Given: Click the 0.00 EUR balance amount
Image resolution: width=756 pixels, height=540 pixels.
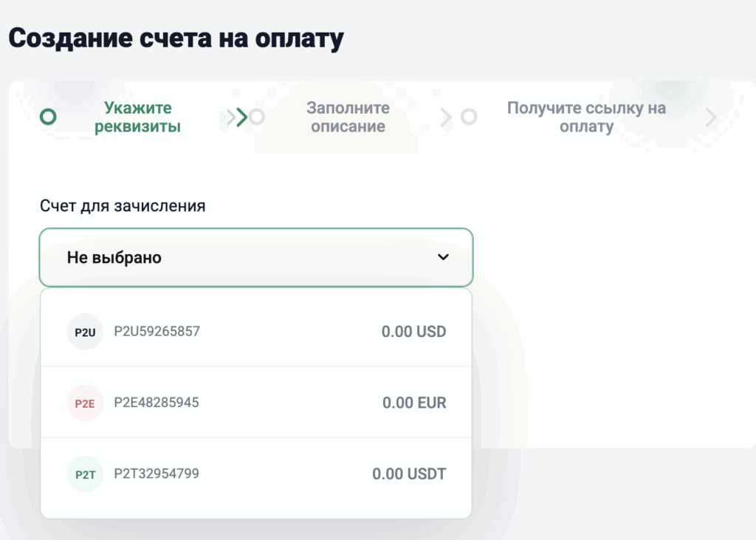Looking at the screenshot, I should coord(414,403).
